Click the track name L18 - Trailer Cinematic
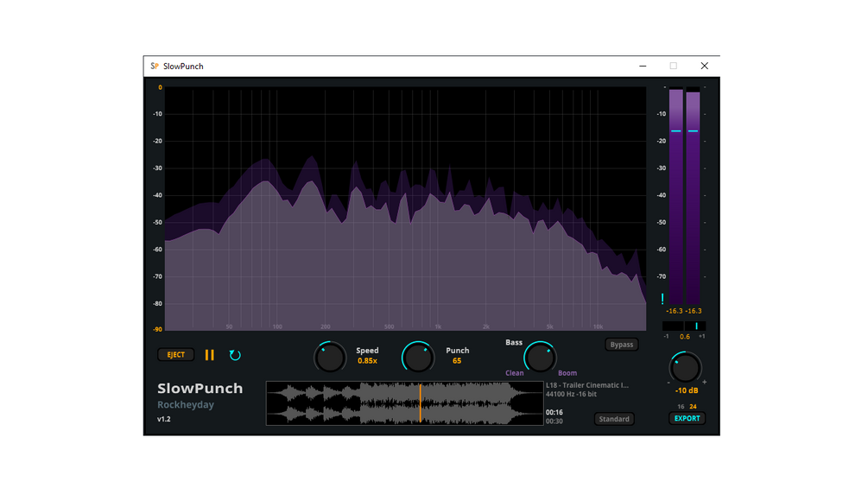Viewport: 868px width, 488px height. pos(587,385)
